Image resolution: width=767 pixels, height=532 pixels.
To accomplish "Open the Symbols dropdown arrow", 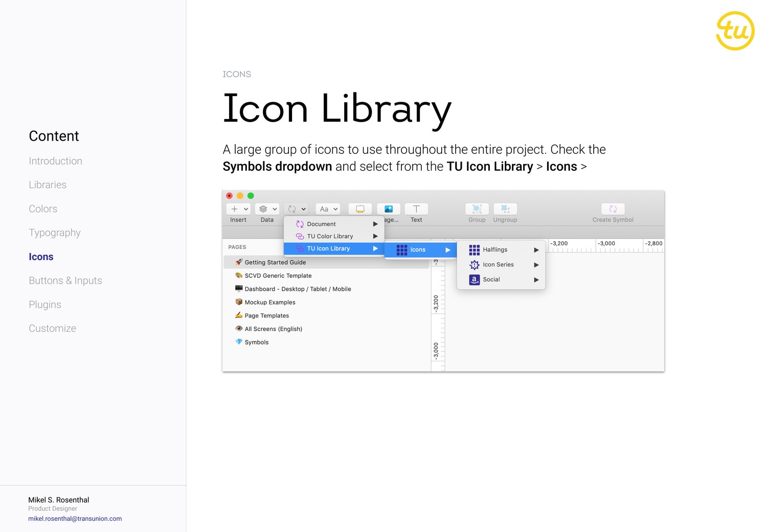I will (303, 209).
